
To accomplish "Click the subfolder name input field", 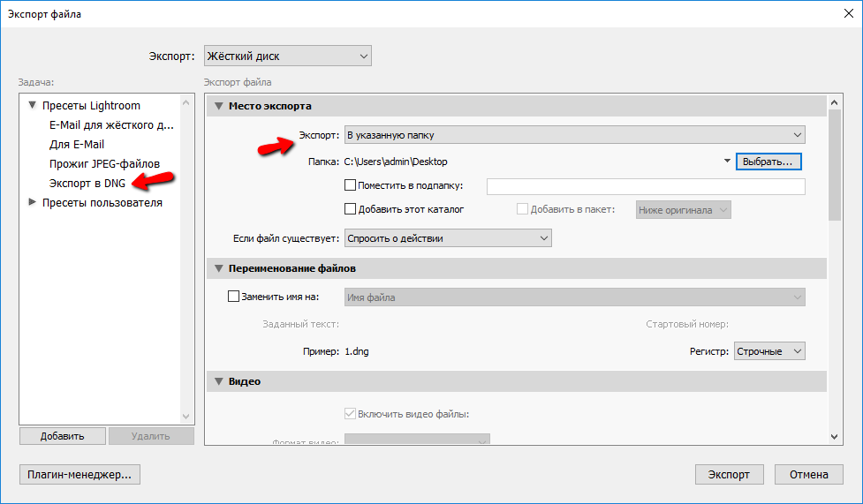I will [646, 186].
